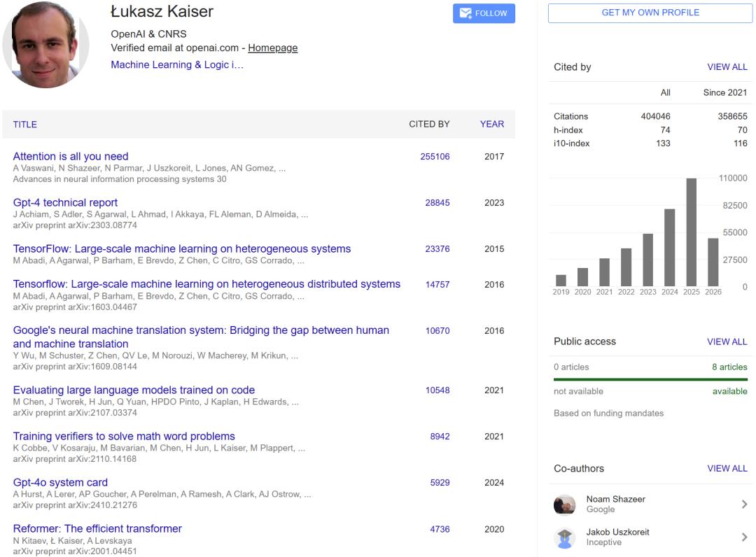Click Get My Own Profile button
Viewport: 756px width, 557px height.
(650, 13)
